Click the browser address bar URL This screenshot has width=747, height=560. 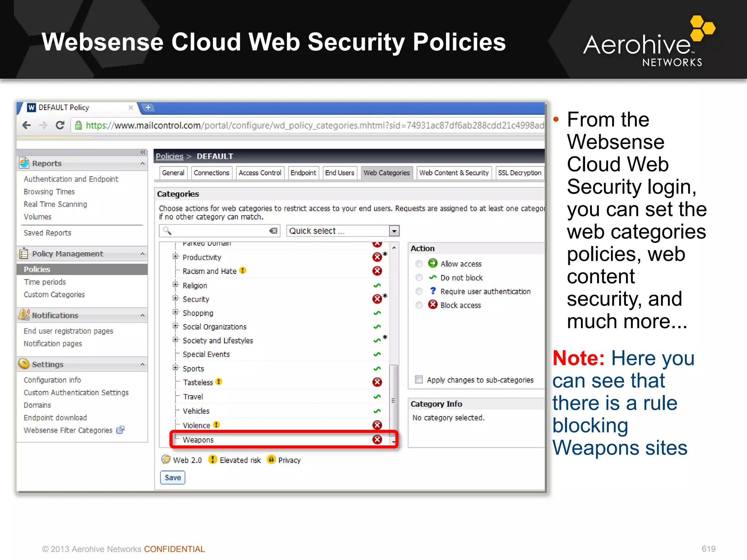(x=315, y=125)
